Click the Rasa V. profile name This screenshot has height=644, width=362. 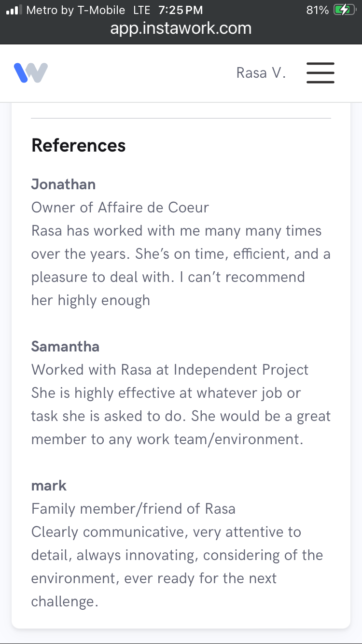(x=261, y=73)
